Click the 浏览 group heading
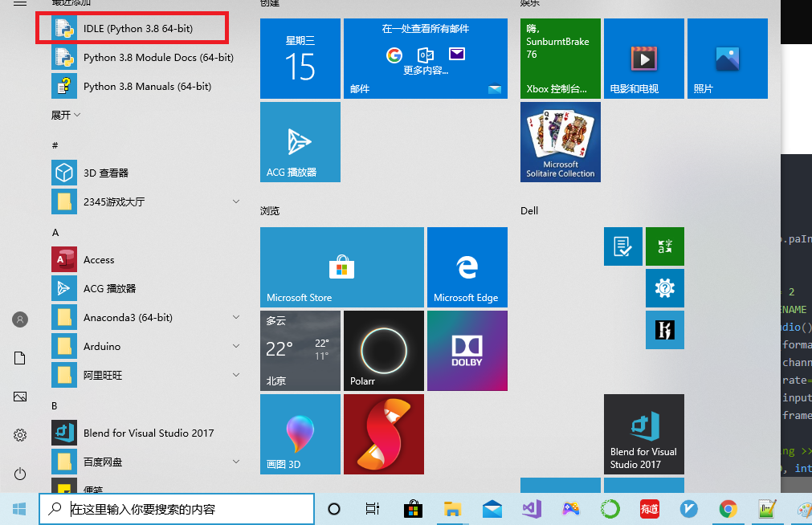Screen dimensions: 812x525 coord(270,211)
